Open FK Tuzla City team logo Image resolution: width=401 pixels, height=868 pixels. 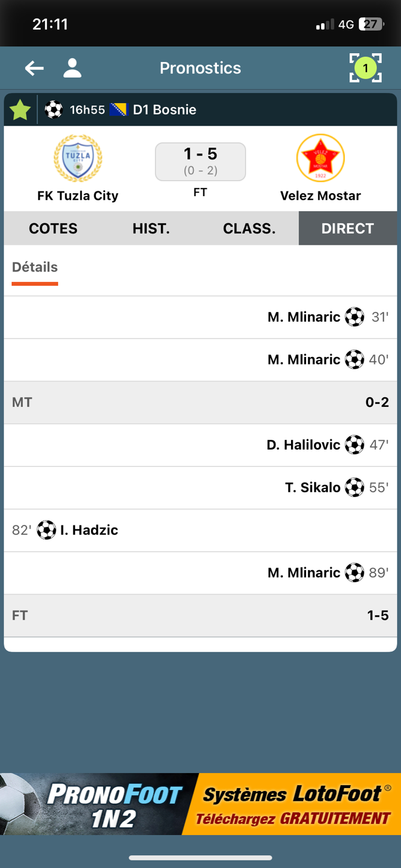78,158
